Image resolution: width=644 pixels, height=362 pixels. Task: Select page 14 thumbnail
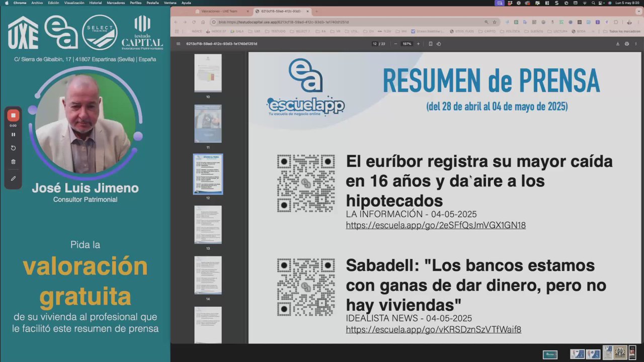tap(208, 275)
